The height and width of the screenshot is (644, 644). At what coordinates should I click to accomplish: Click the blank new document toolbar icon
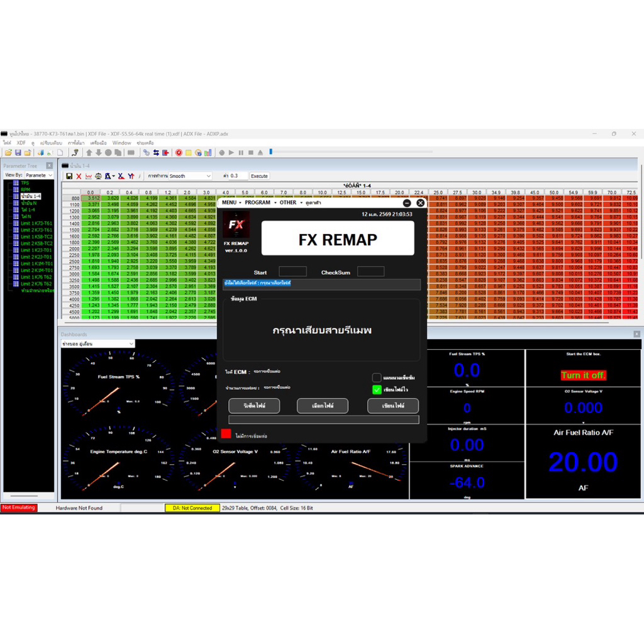point(60,153)
